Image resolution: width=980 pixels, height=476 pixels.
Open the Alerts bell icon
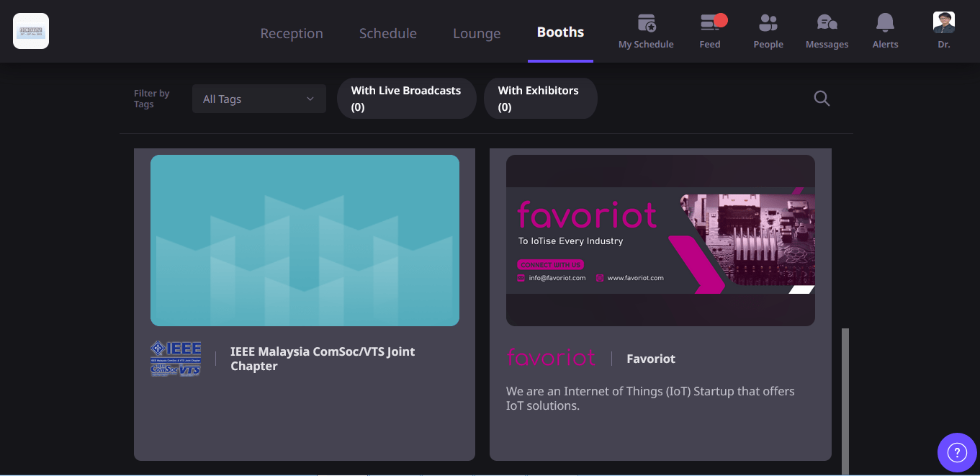[x=885, y=23]
